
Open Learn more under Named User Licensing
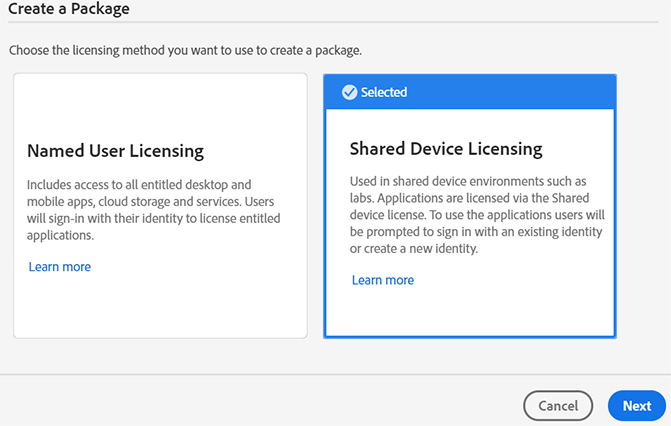click(x=60, y=267)
